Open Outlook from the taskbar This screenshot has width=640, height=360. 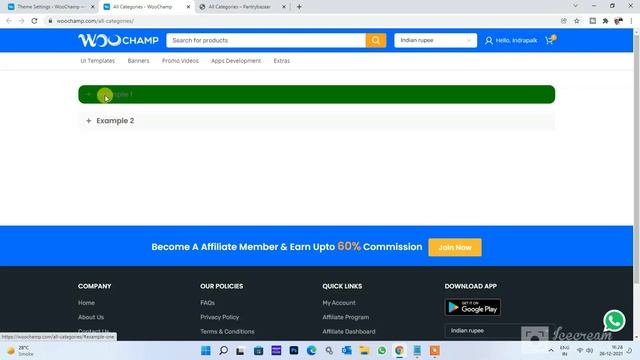point(347,350)
